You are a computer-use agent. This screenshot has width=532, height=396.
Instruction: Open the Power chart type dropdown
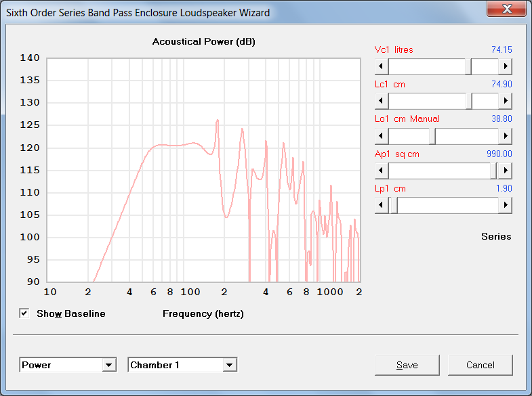109,365
